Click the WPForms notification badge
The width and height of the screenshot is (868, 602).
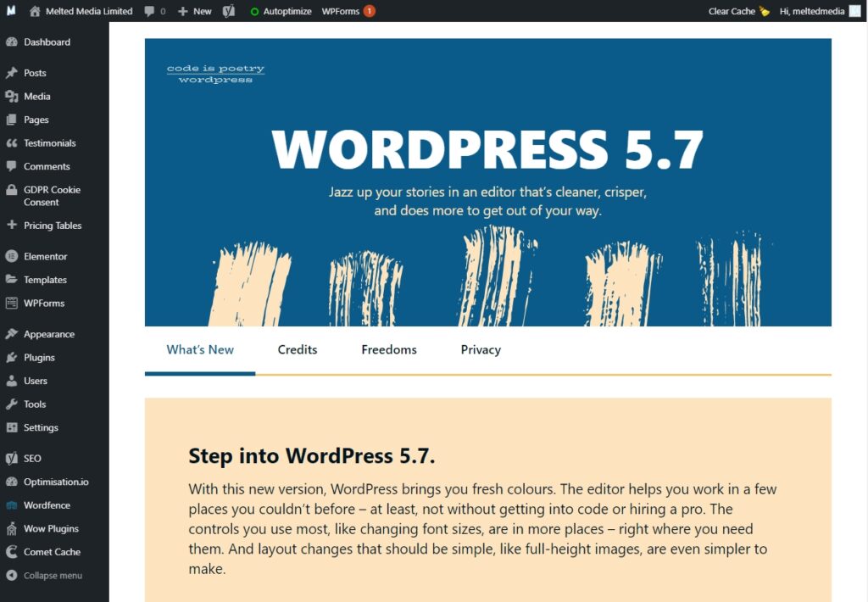point(370,11)
